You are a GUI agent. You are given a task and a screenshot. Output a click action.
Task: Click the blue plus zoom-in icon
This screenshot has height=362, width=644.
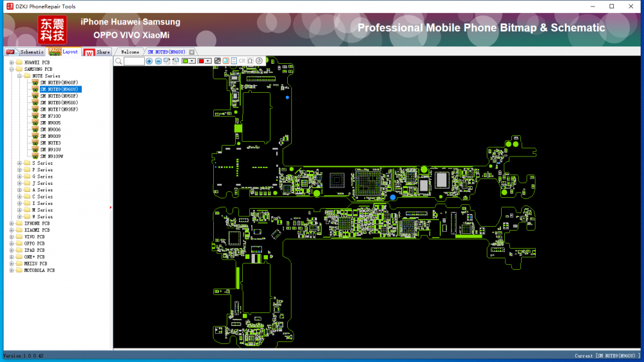coord(149,61)
